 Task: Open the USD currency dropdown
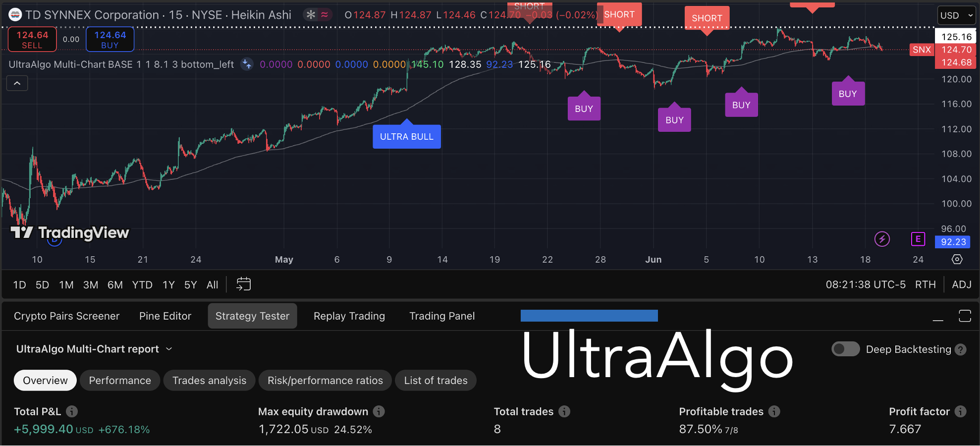click(x=956, y=15)
